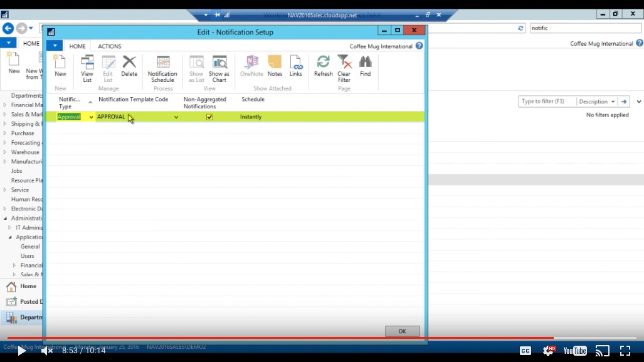
Task: Open Notes for this record
Action: coord(275,66)
